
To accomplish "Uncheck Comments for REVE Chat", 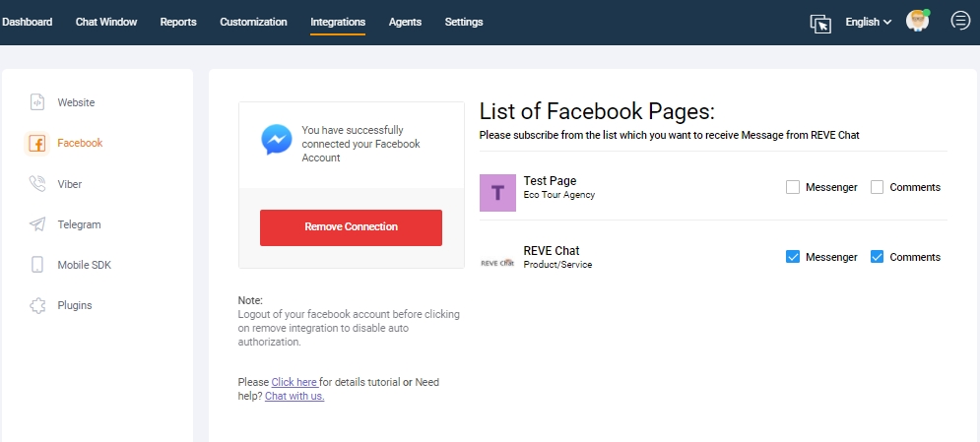I will [x=877, y=257].
